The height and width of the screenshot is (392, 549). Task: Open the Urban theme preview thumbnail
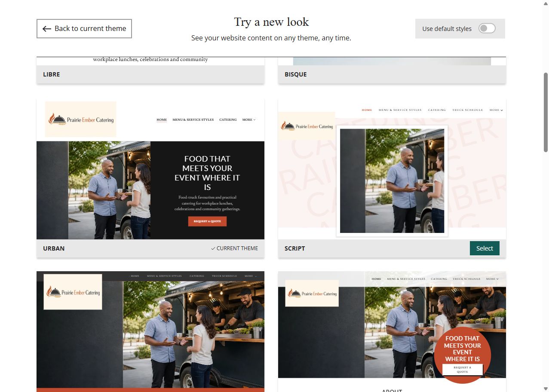[150, 169]
